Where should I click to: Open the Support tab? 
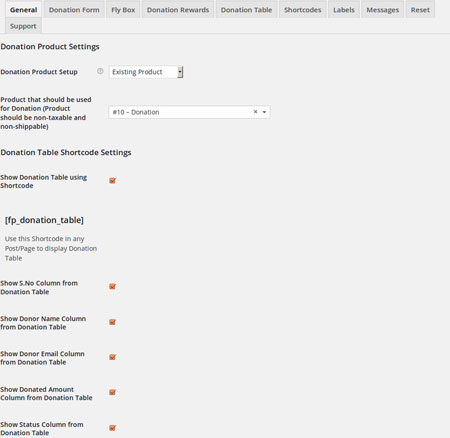coord(23,26)
